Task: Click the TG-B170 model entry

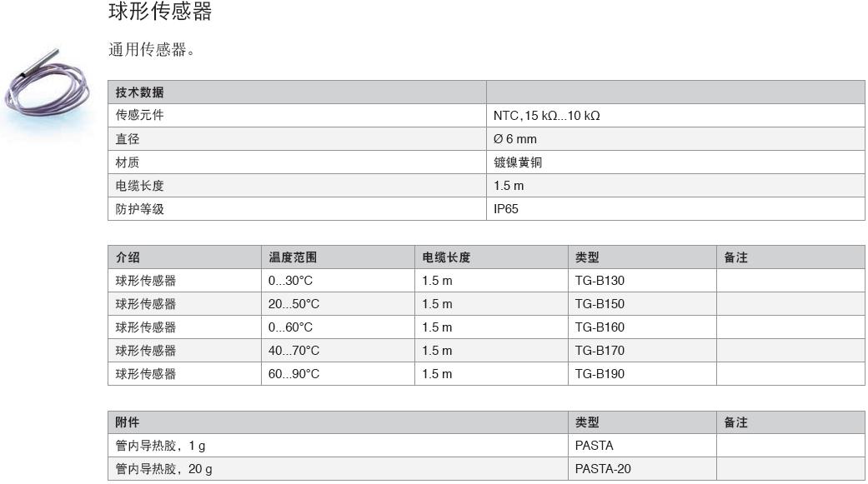Action: click(x=599, y=351)
